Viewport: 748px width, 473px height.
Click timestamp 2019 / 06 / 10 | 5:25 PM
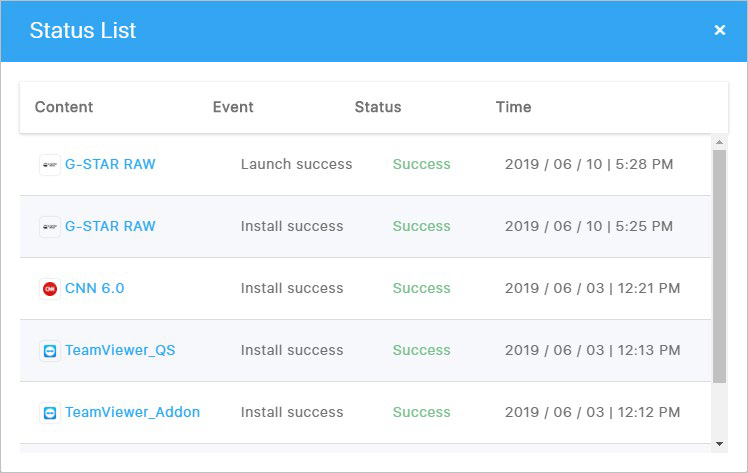coord(589,226)
